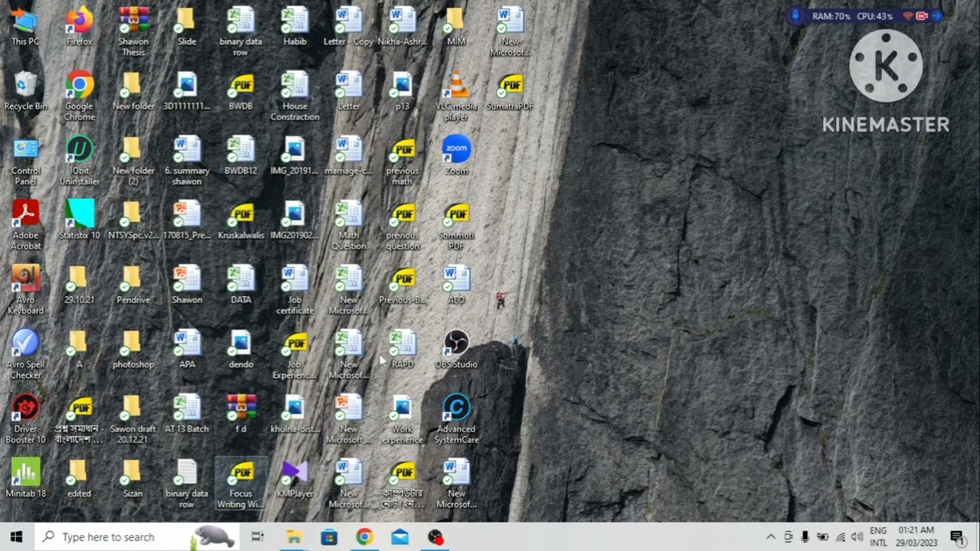This screenshot has width=980, height=551.
Task: Select the Focus Writing PDF icon
Action: click(240, 484)
